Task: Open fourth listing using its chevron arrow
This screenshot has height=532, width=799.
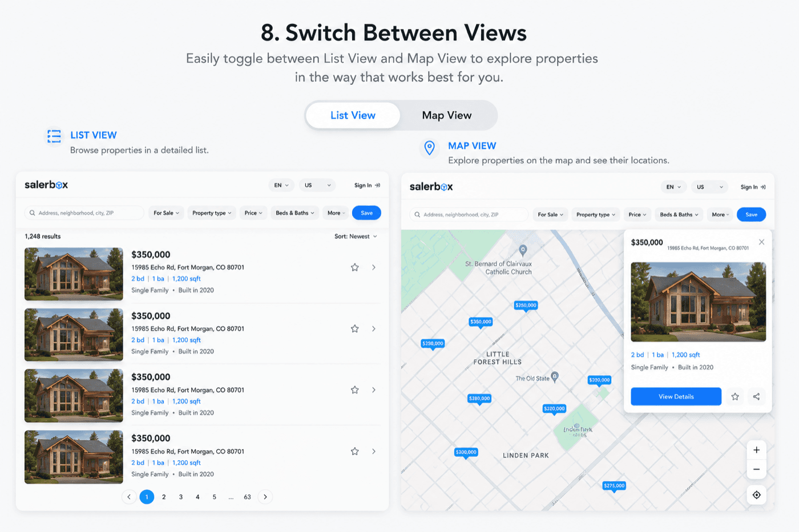Action: 374,452
